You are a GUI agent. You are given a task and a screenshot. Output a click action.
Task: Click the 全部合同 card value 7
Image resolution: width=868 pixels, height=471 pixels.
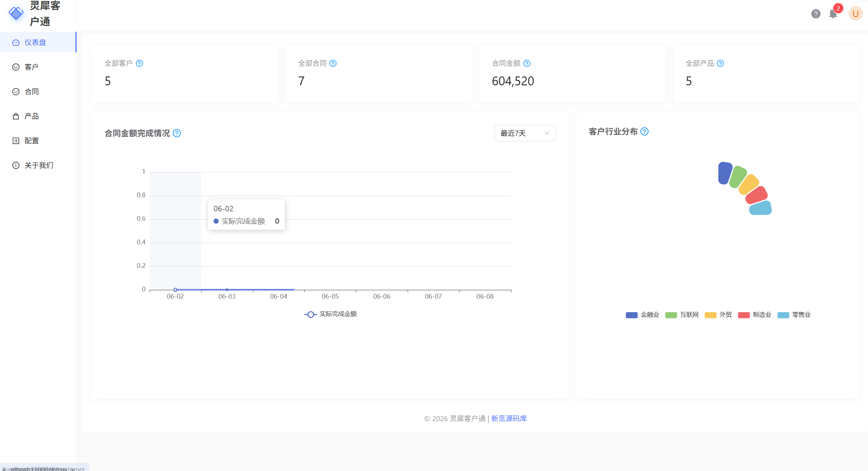coord(301,81)
